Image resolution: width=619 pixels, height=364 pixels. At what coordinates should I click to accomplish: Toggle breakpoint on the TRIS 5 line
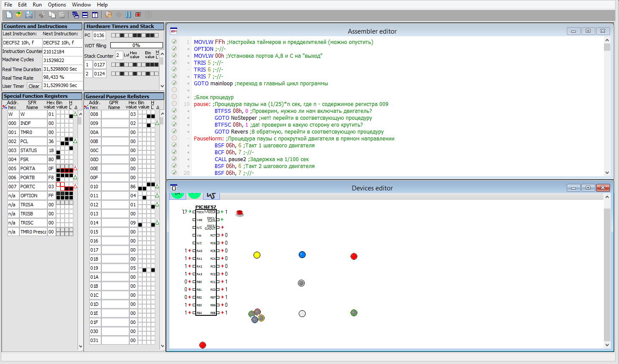click(174, 62)
